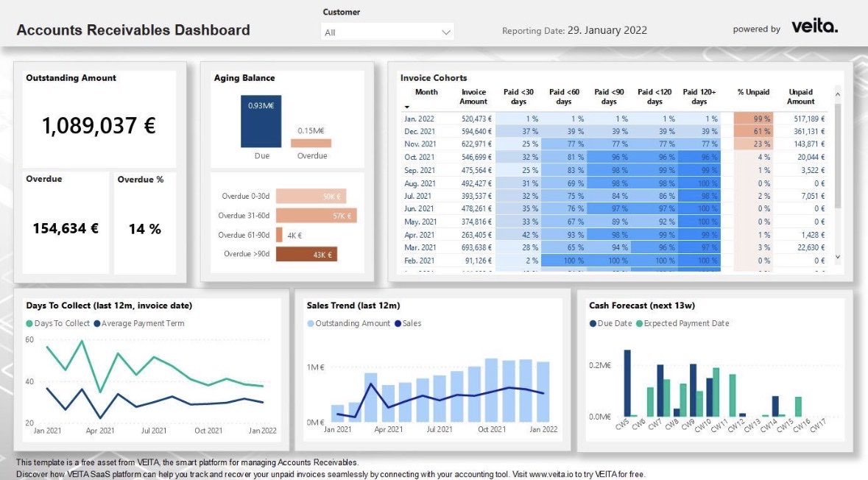The height and width of the screenshot is (480, 868).
Task: Click the Days To Collect legend marker
Action: coord(29,323)
